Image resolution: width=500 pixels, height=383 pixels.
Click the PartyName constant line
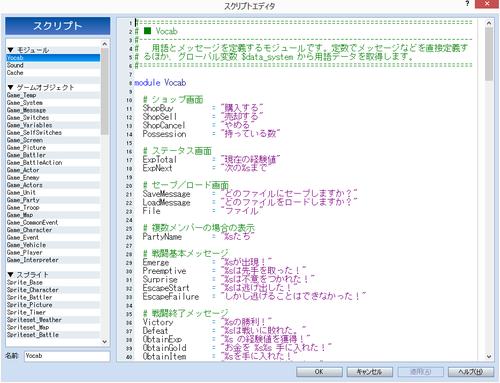click(x=199, y=237)
